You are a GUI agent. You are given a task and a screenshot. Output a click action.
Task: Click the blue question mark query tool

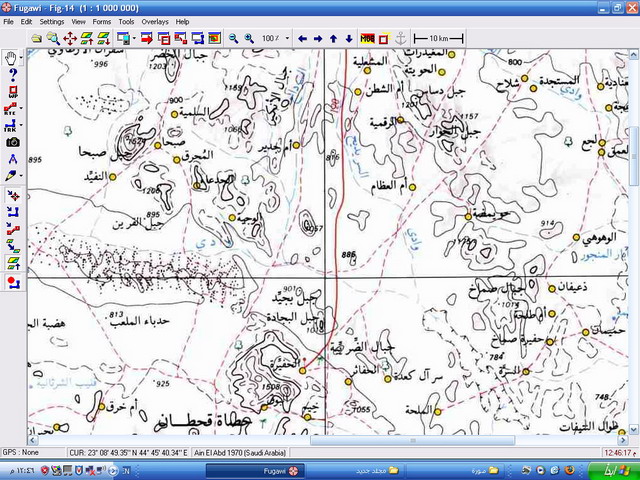pos(13,75)
